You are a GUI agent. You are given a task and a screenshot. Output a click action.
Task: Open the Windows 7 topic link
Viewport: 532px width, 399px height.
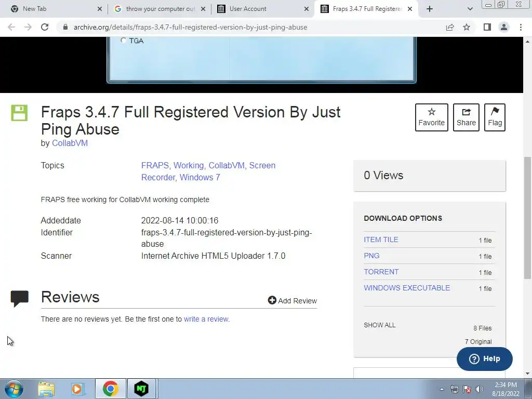click(200, 178)
